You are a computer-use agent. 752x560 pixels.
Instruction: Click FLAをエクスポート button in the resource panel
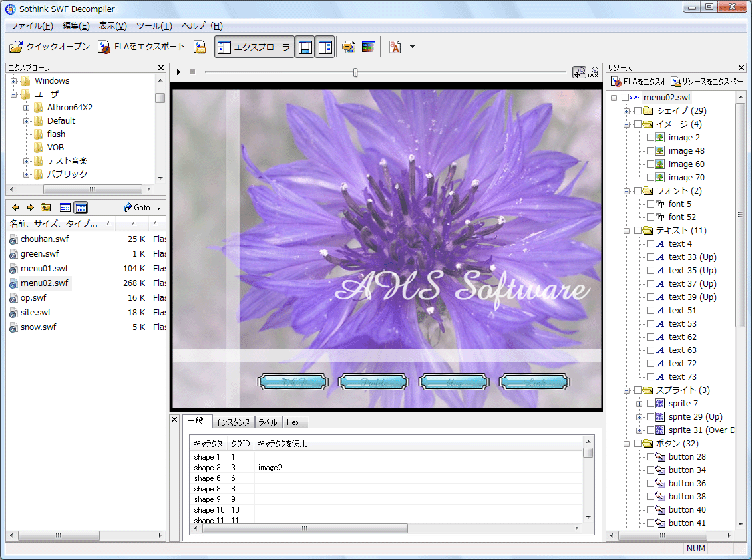click(638, 82)
